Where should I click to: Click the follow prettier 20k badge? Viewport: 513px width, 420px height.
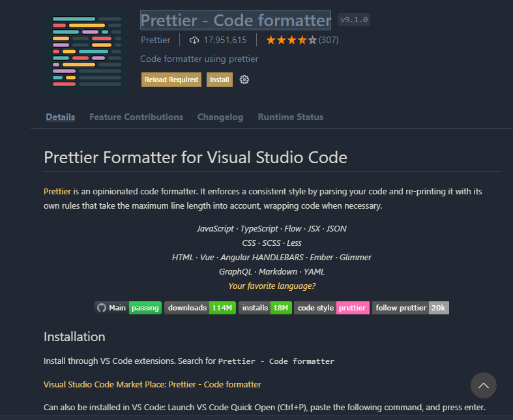pyautogui.click(x=411, y=308)
